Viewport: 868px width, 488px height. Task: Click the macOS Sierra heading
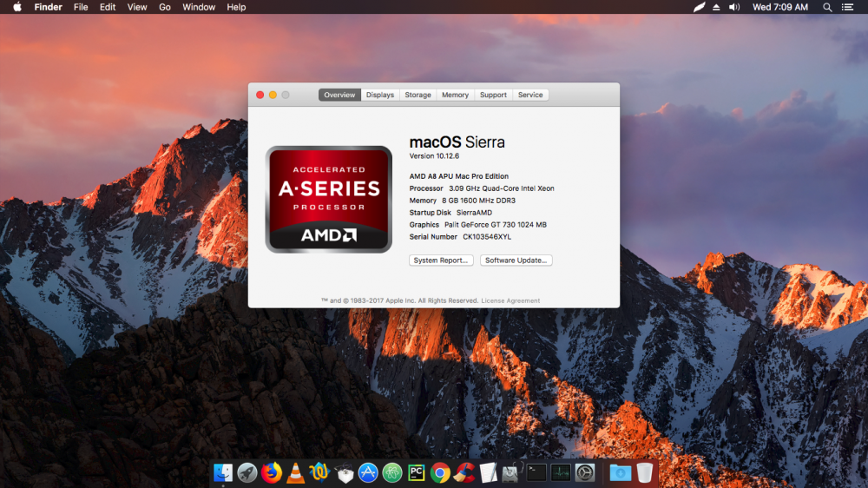pyautogui.click(x=457, y=142)
